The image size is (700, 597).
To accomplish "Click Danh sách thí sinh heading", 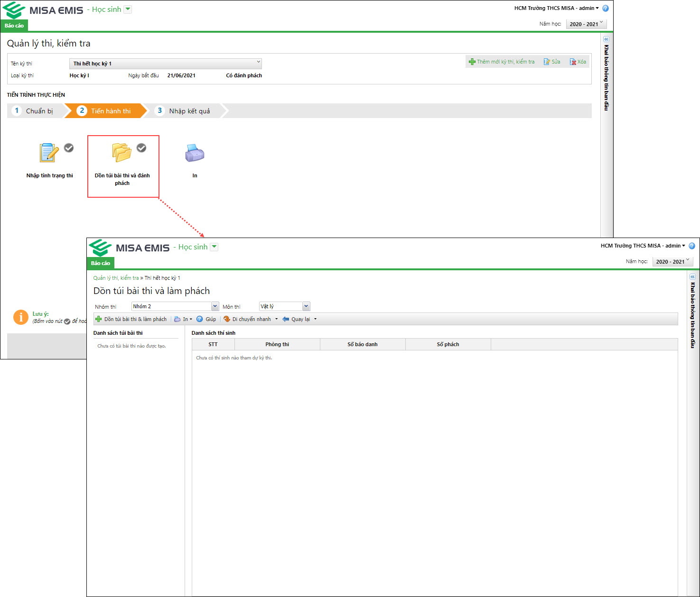I will 214,333.
